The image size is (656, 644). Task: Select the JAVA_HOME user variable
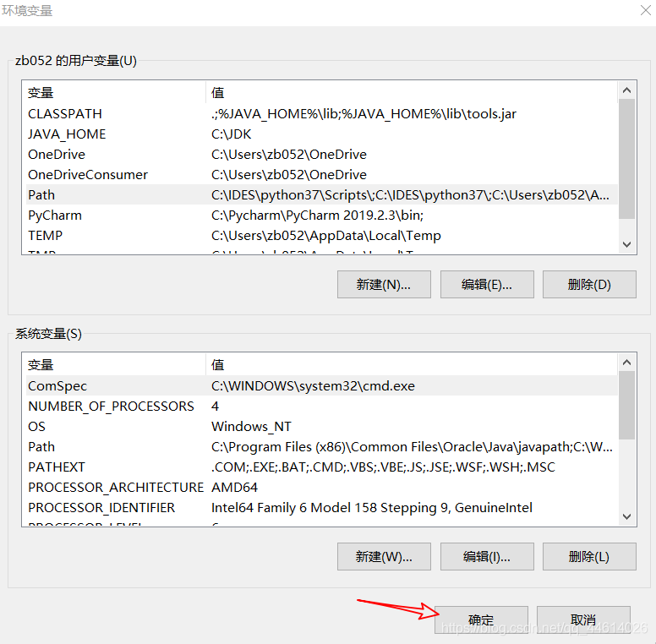(322, 134)
